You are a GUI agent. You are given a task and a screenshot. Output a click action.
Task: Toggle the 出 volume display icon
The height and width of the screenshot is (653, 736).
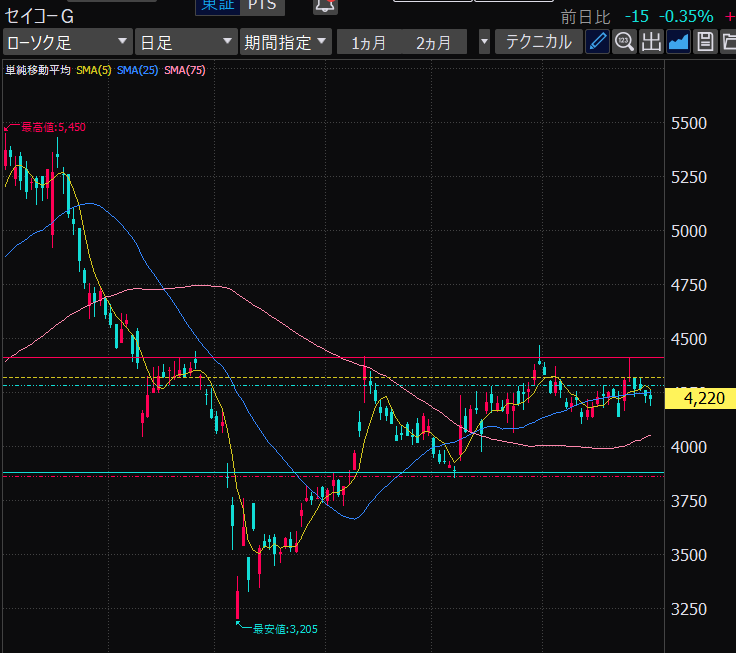pos(651,42)
